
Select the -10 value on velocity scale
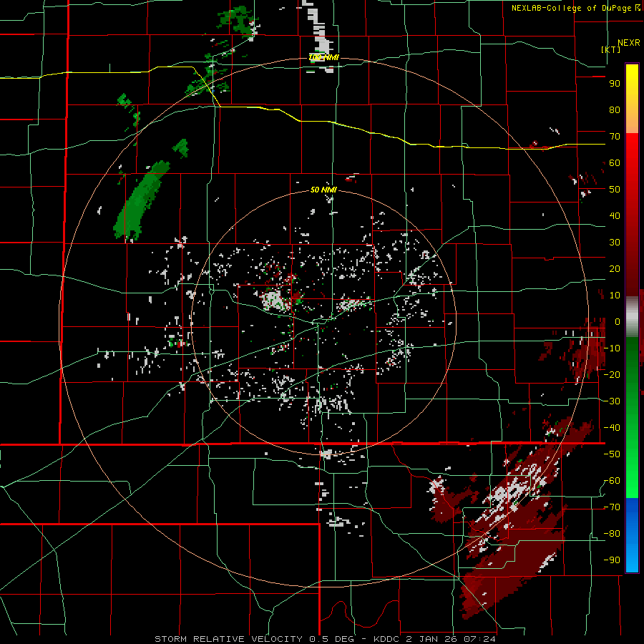point(612,348)
